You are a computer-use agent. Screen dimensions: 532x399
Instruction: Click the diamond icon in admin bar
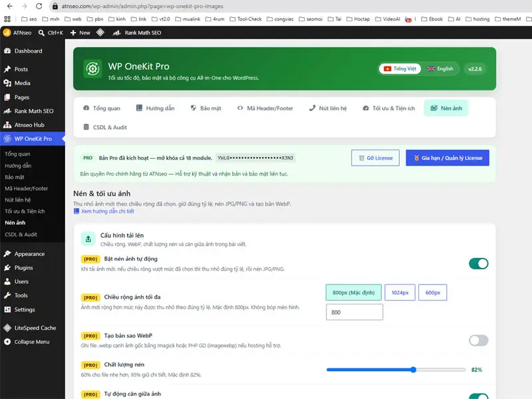pos(100,33)
